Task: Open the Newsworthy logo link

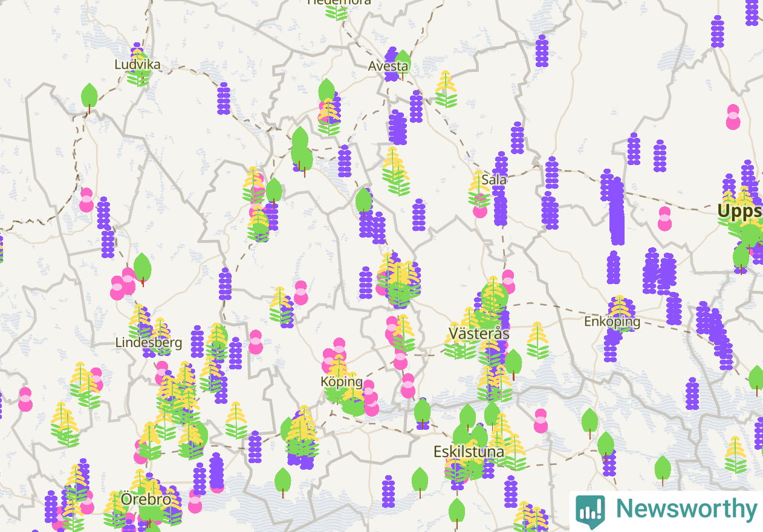Action: [x=666, y=511]
